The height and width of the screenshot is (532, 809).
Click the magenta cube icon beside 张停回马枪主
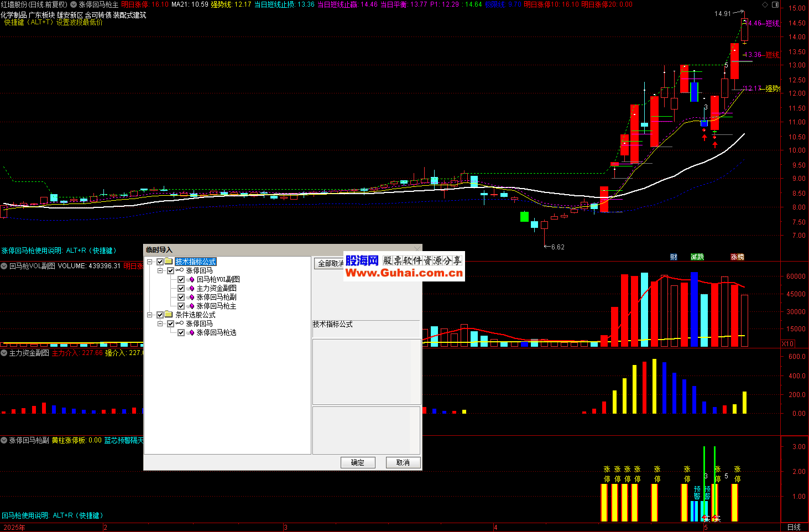192,306
